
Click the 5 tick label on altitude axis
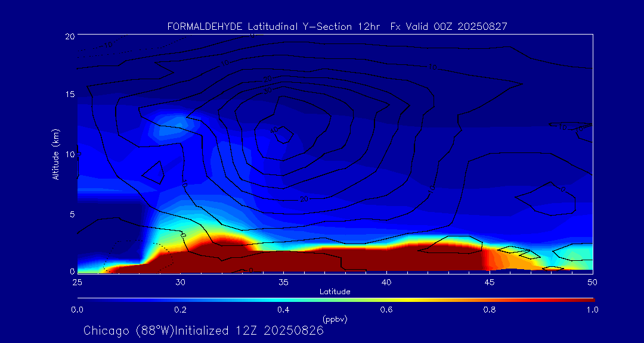(71, 214)
